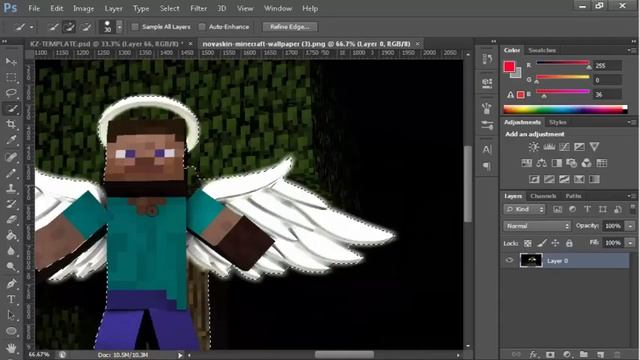This screenshot has height=360, width=640.
Task: Open the collapsed Brush Presets panel icon
Action: point(487,125)
